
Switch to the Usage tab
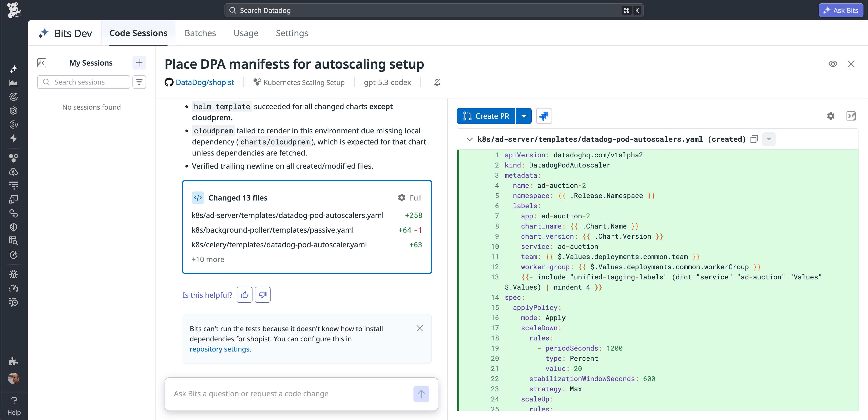click(246, 33)
